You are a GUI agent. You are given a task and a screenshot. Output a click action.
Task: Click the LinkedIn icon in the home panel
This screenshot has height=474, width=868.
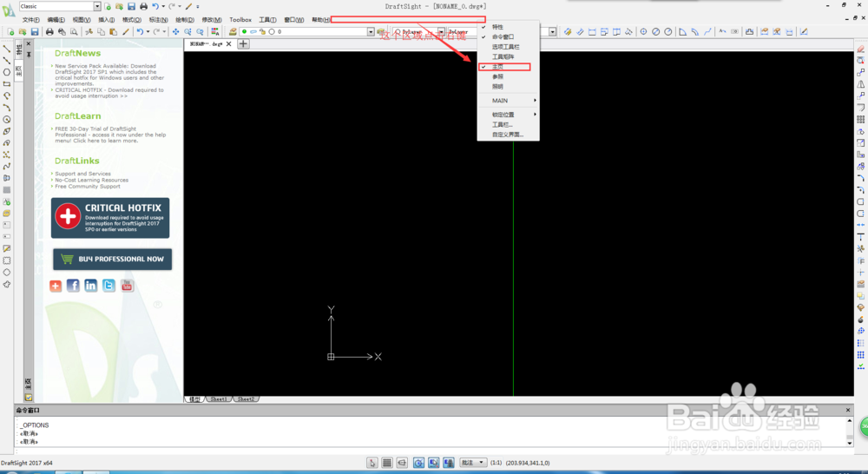coord(91,285)
